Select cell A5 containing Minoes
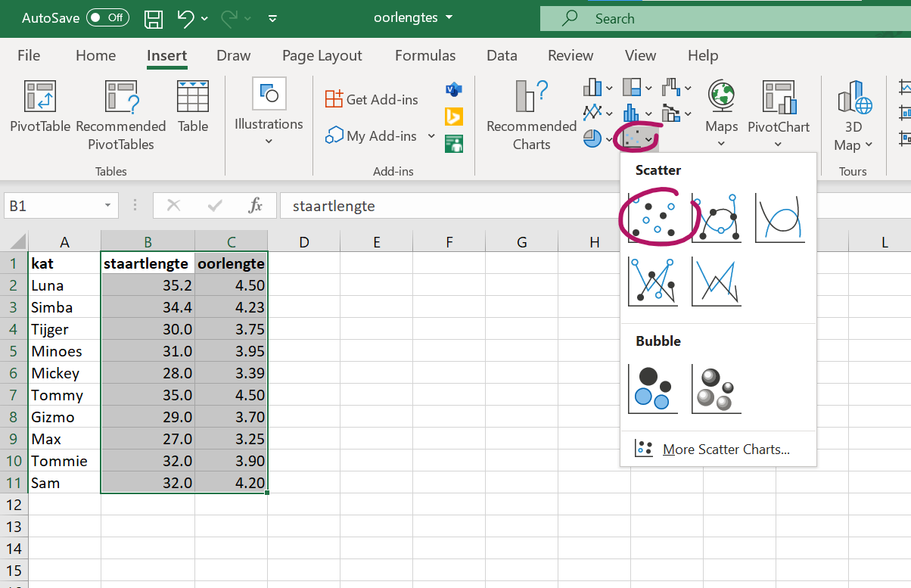 pyautogui.click(x=64, y=351)
